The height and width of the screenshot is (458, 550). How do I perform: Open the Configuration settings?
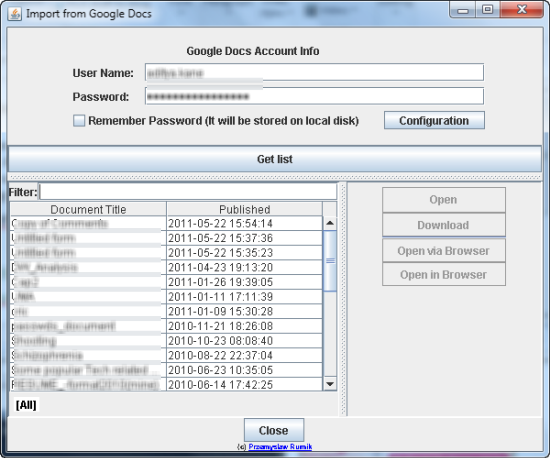pos(434,120)
